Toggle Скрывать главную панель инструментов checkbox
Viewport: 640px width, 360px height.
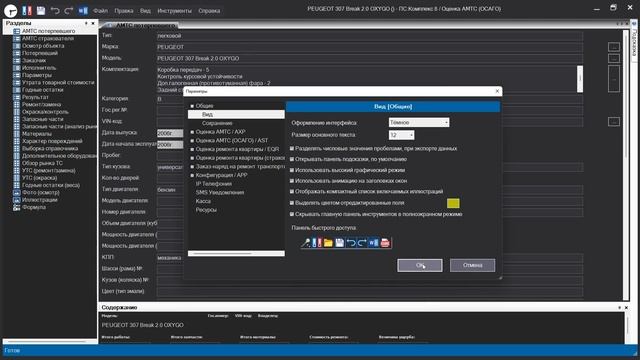click(x=292, y=214)
